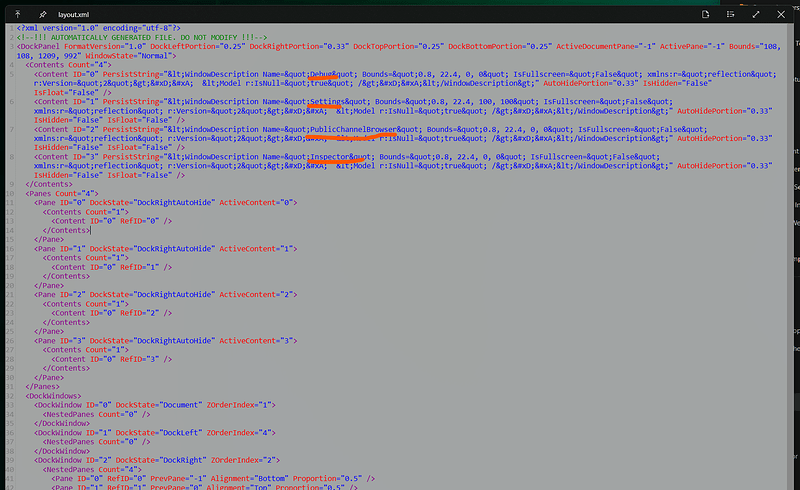Click the pin icon in the title bar

tap(43, 15)
